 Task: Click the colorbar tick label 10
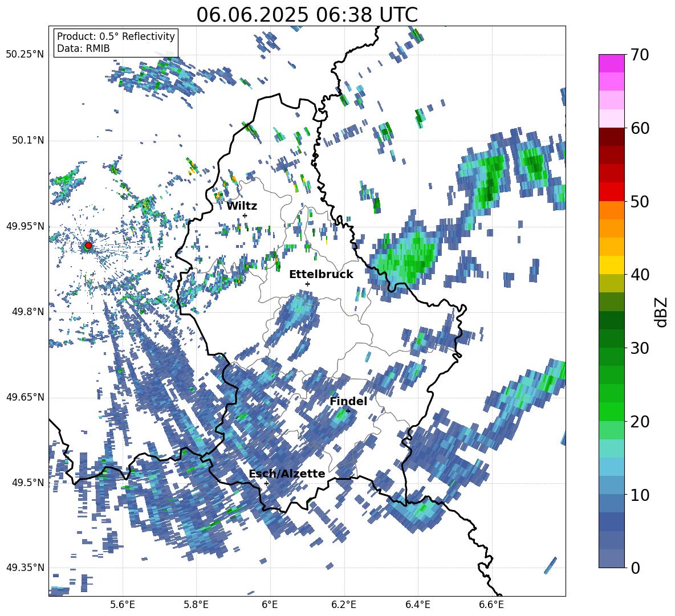pos(639,495)
